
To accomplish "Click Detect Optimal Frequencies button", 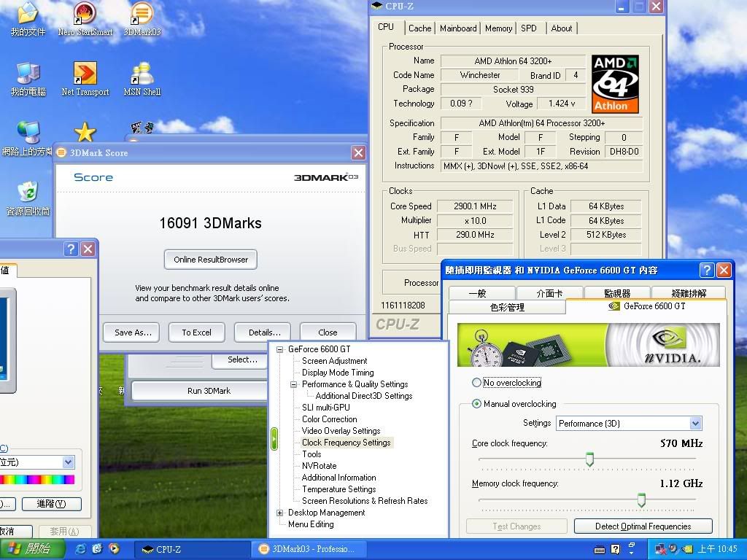I will [x=643, y=526].
